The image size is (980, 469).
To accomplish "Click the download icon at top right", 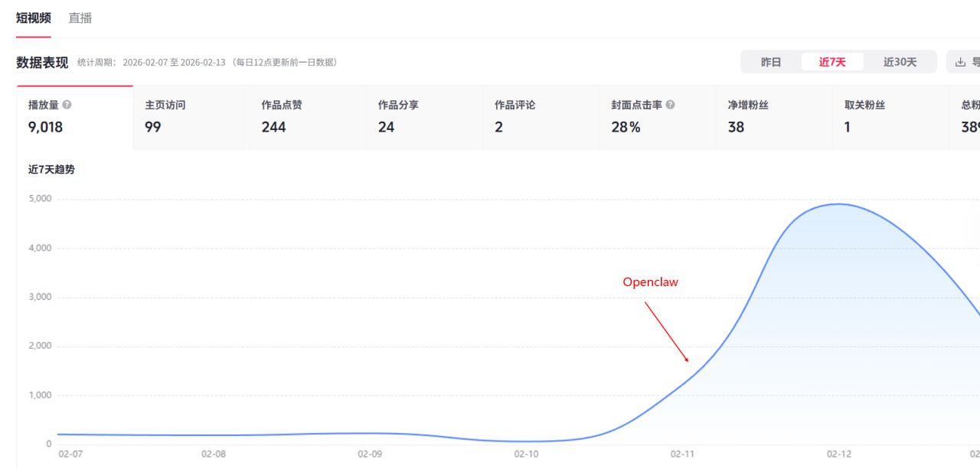I will point(960,63).
